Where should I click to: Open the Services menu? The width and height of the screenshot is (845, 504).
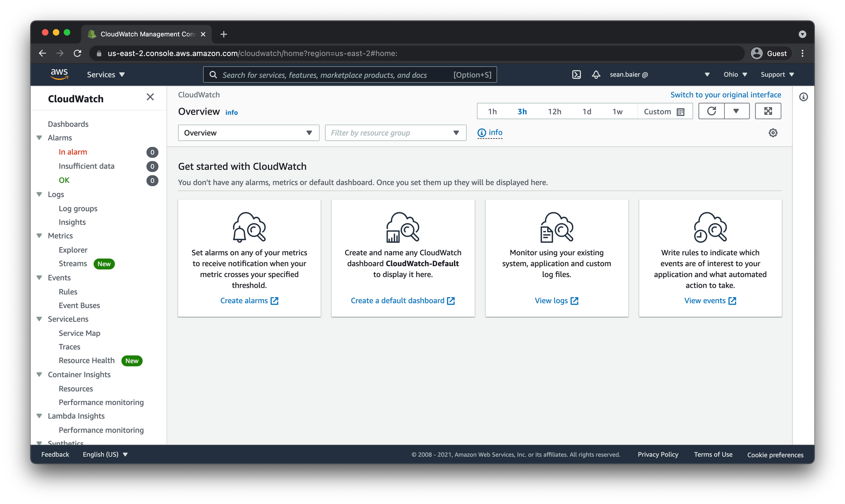(x=106, y=75)
